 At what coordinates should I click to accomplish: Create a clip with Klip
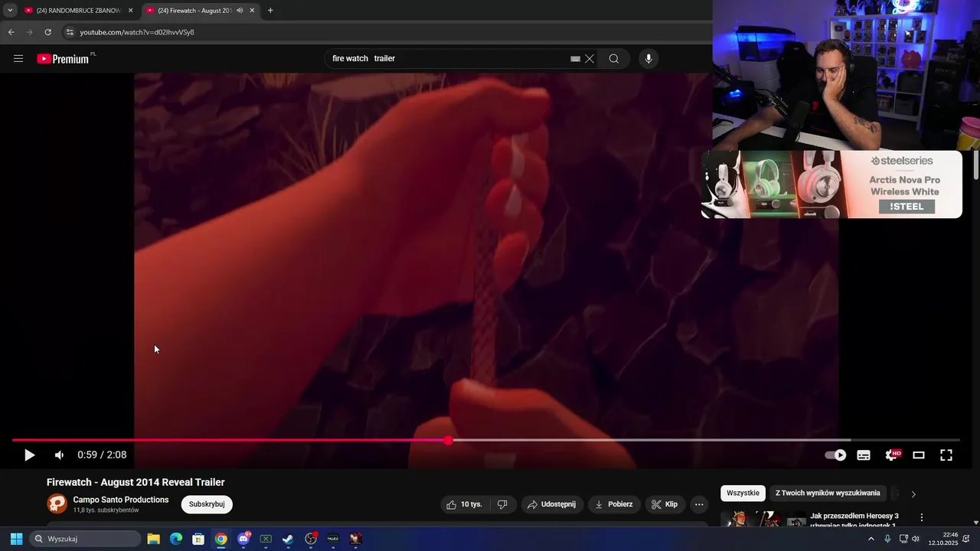(x=665, y=504)
